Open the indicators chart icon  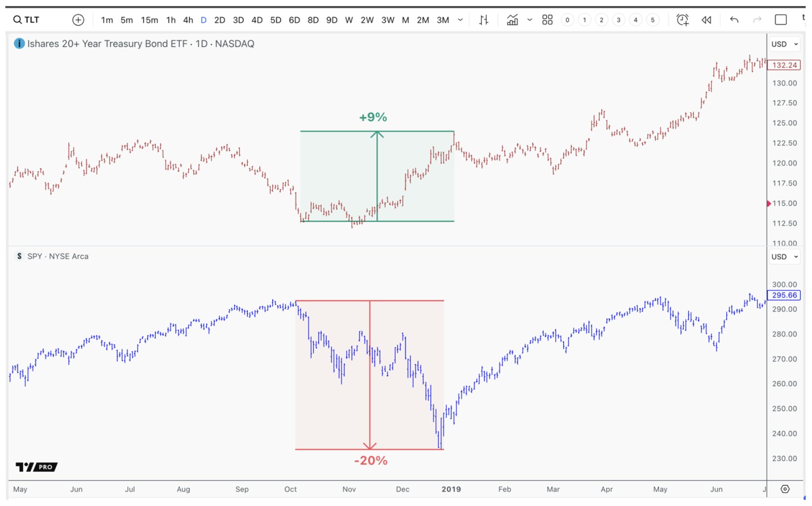point(513,20)
